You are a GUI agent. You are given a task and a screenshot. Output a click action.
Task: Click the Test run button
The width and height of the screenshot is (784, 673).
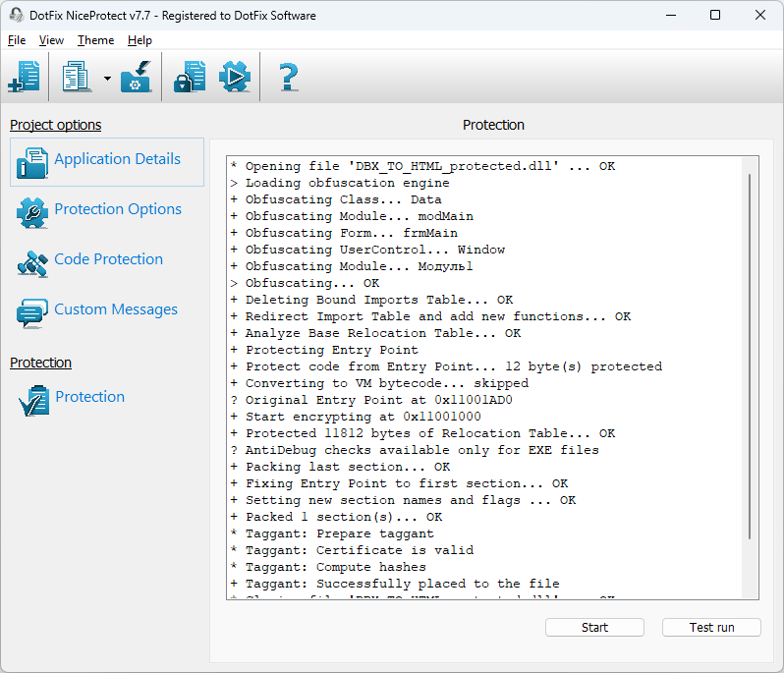point(711,628)
